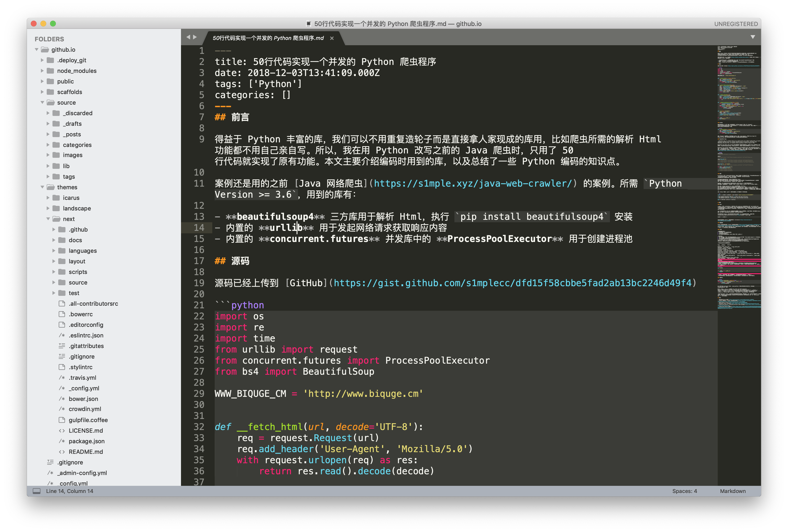This screenshot has height=532, width=788.
Task: Select the .travis.yml file in sidebar
Action: pos(82,378)
